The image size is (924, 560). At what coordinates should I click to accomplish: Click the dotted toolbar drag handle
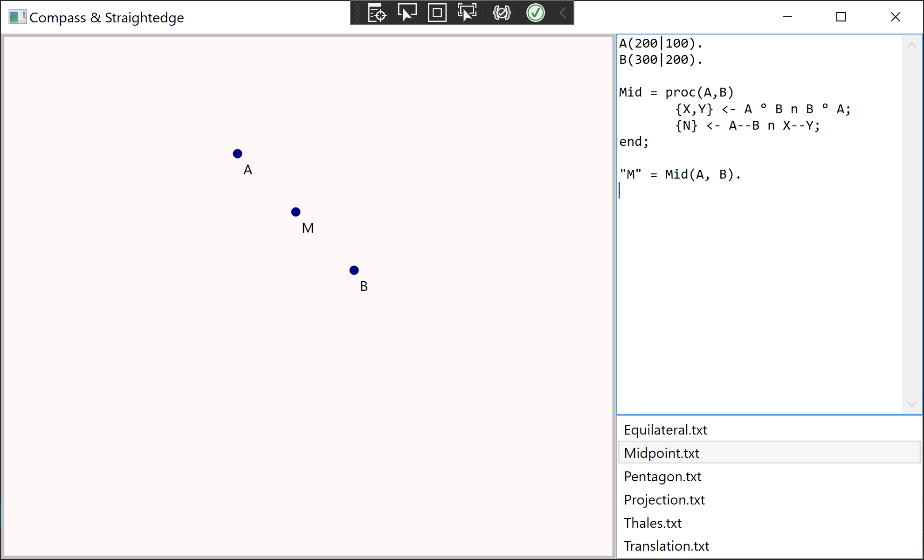(358, 13)
